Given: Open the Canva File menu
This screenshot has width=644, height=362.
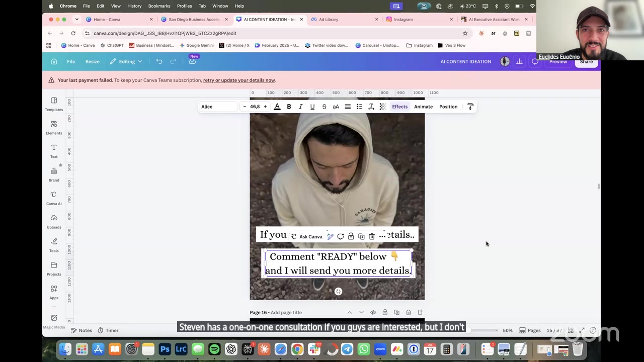Looking at the screenshot, I should (71, 61).
